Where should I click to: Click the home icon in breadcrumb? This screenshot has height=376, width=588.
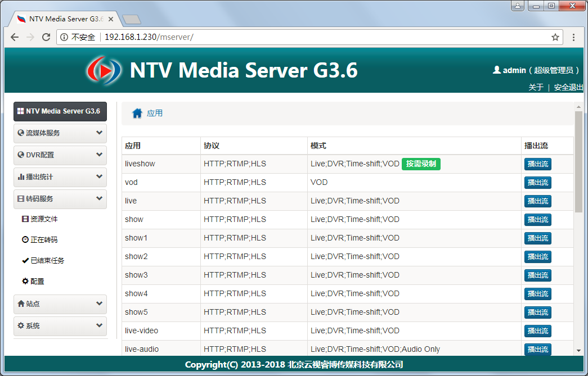[137, 113]
